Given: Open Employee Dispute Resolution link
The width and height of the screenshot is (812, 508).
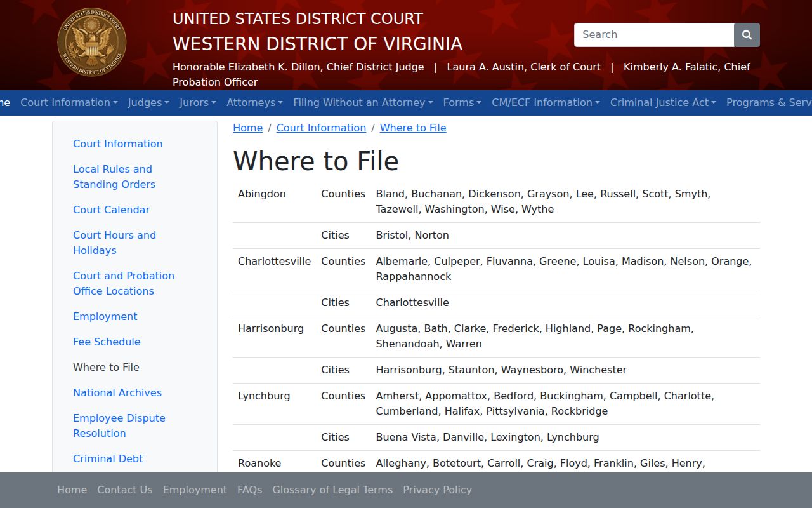Looking at the screenshot, I should [119, 425].
